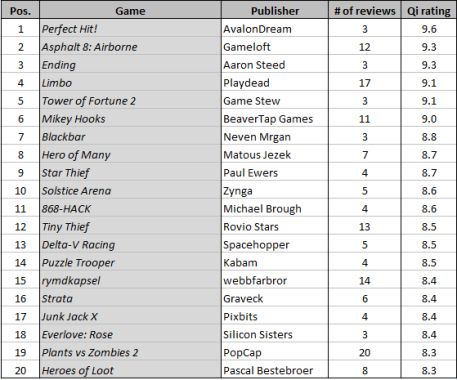Click the Publisher column header
This screenshot has height=380, width=457.
275,11
